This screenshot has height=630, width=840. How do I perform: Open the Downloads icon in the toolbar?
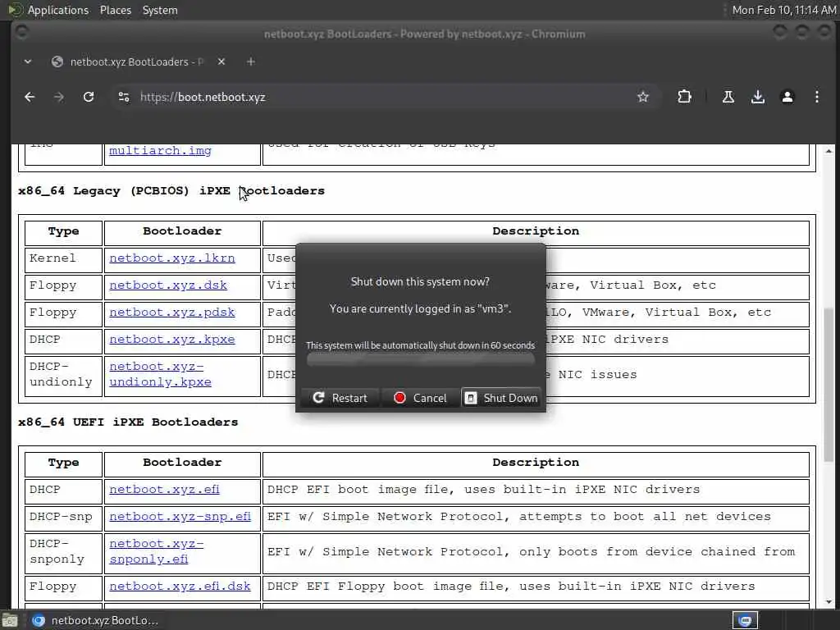[757, 97]
